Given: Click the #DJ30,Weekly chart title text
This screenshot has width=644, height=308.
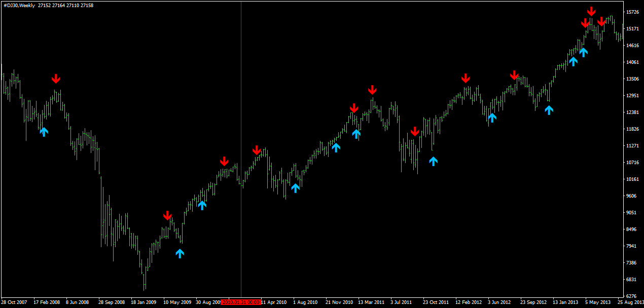Looking at the screenshot, I should click(19, 5).
